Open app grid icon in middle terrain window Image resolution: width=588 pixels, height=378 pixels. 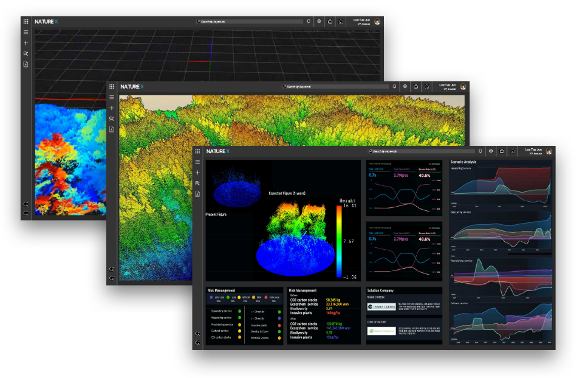[112, 87]
